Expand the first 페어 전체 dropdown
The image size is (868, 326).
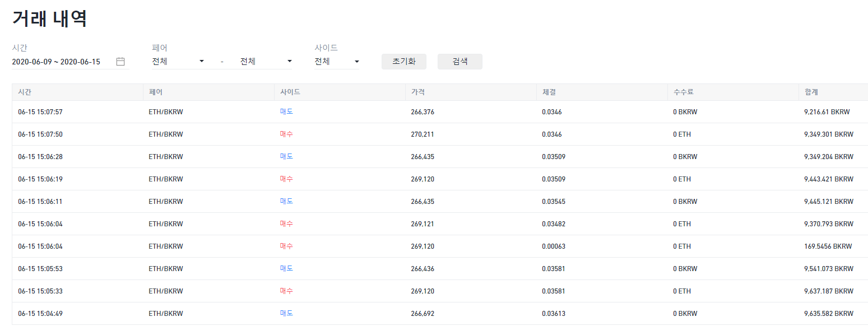click(179, 62)
